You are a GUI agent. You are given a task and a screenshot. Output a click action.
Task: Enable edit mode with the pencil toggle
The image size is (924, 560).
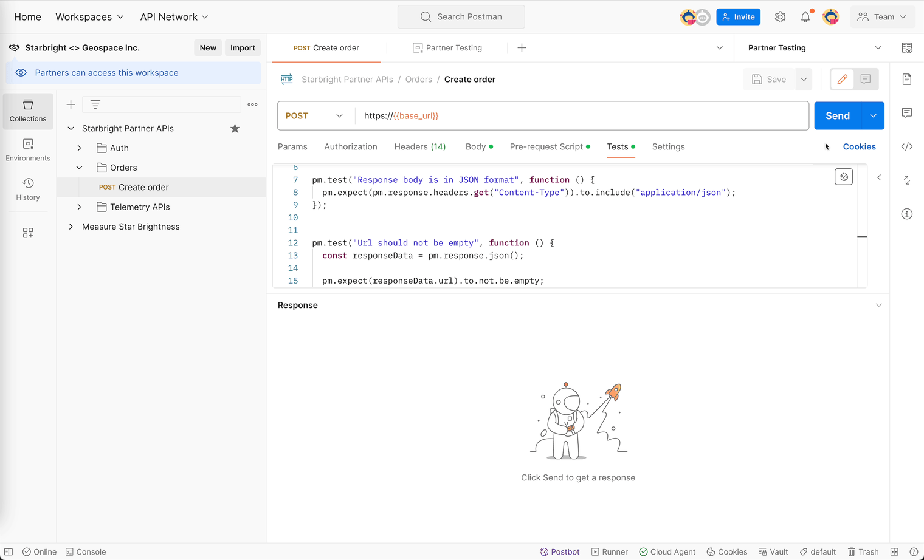point(842,79)
